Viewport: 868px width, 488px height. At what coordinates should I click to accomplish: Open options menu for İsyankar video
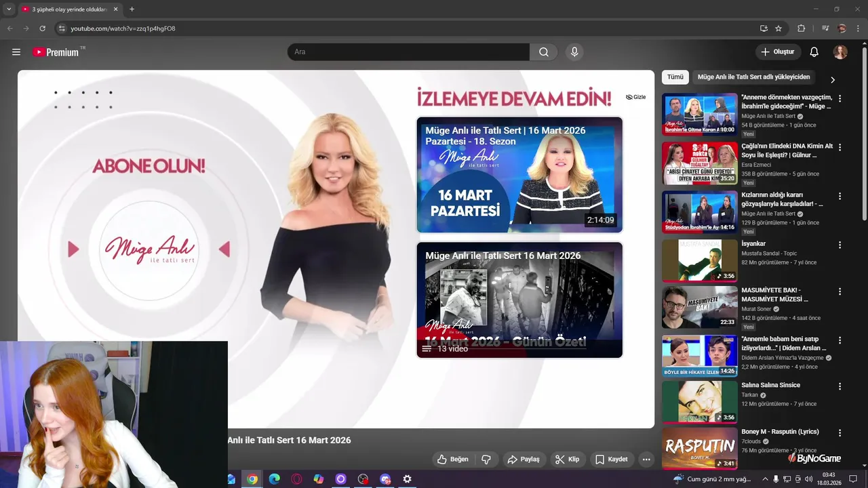[x=840, y=245]
